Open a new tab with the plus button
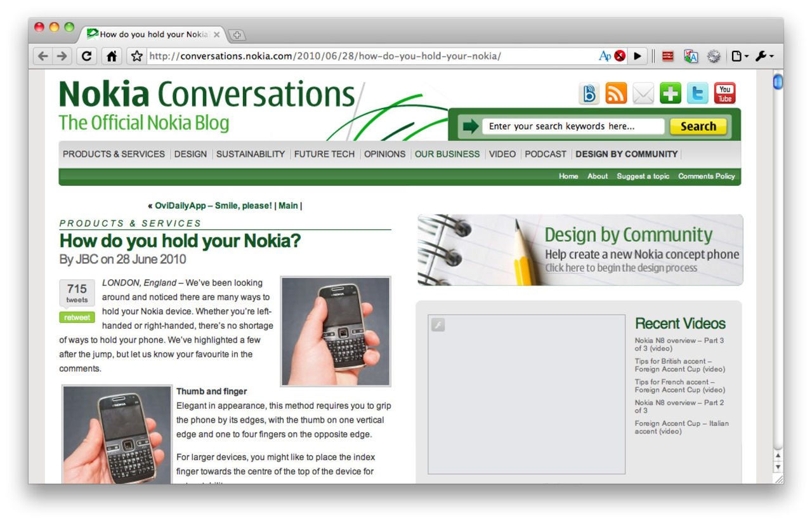This screenshot has width=812, height=523. pos(236,35)
